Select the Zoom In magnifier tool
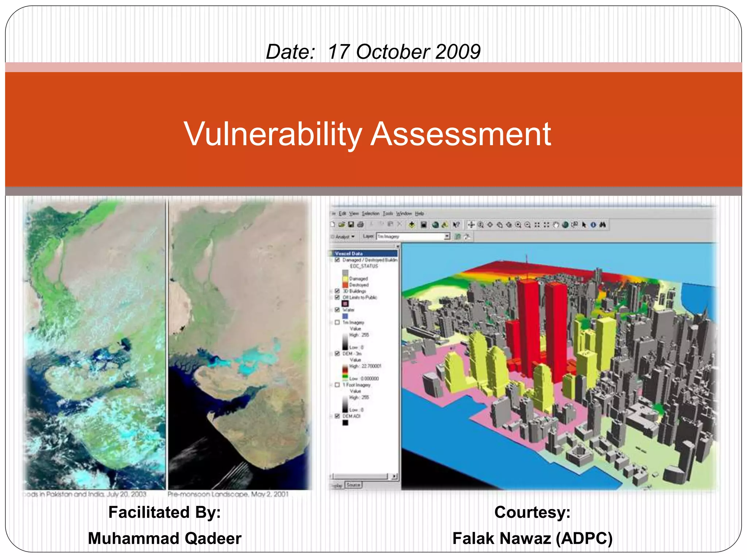Image resolution: width=747 pixels, height=560 pixels. pyautogui.click(x=518, y=225)
